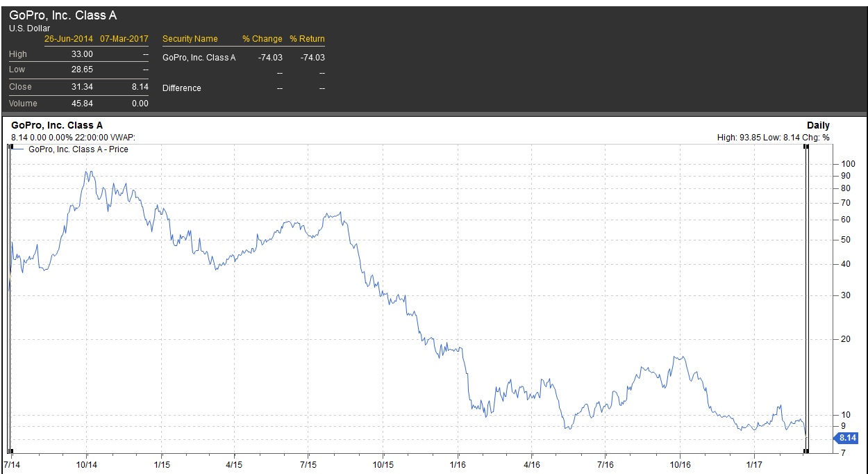Image resolution: width=868 pixels, height=474 pixels.
Task: Click the 'Difference' row label
Action: coord(182,88)
